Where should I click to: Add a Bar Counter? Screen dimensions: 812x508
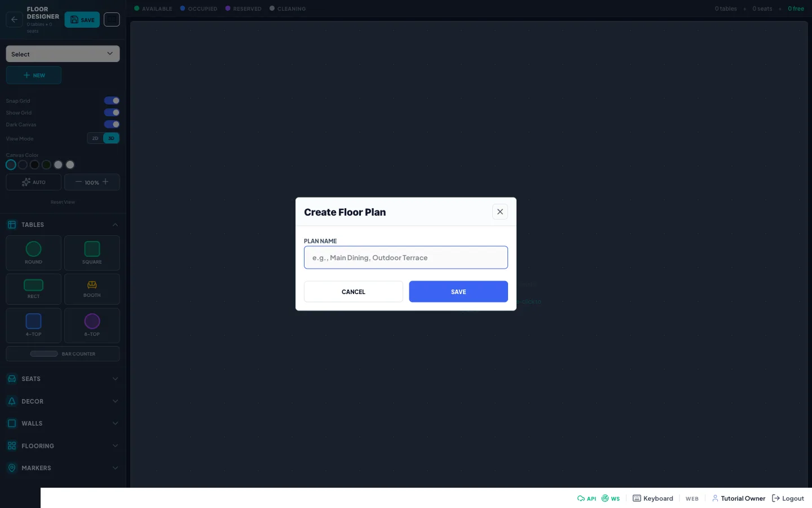tap(63, 354)
